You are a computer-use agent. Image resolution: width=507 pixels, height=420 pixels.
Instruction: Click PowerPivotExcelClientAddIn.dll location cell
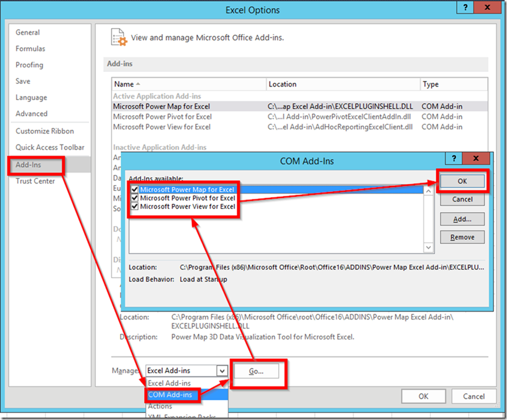coord(339,117)
